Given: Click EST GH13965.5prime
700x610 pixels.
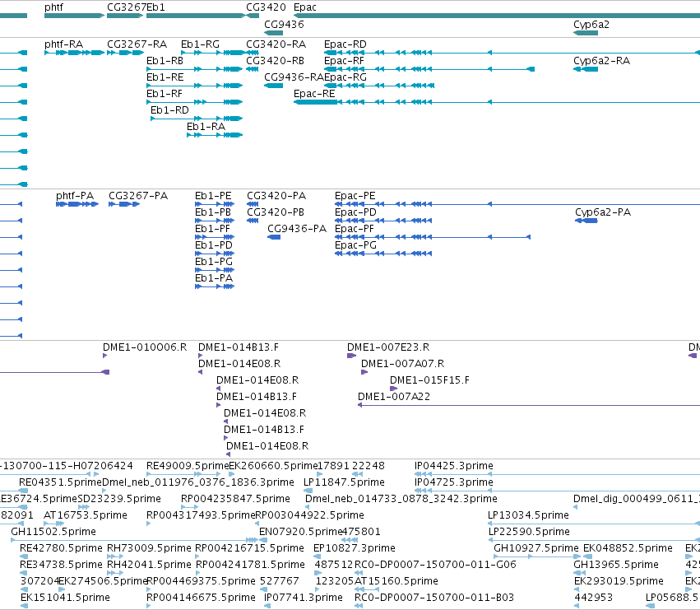Looking at the screenshot, I should [x=580, y=573].
